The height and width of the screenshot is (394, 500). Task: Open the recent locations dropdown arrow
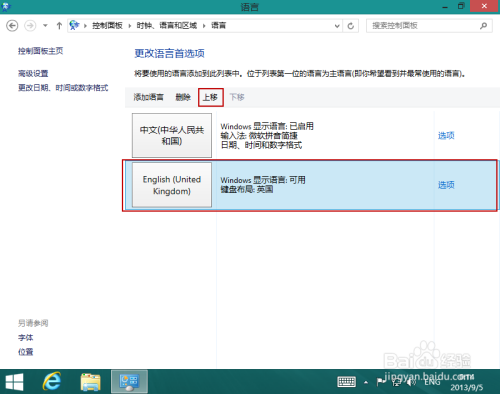click(x=45, y=26)
